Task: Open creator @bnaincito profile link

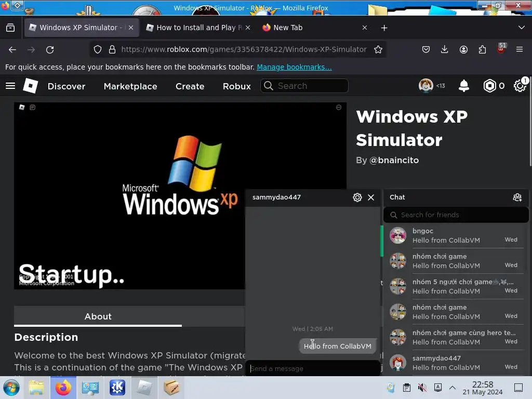Action: point(394,160)
